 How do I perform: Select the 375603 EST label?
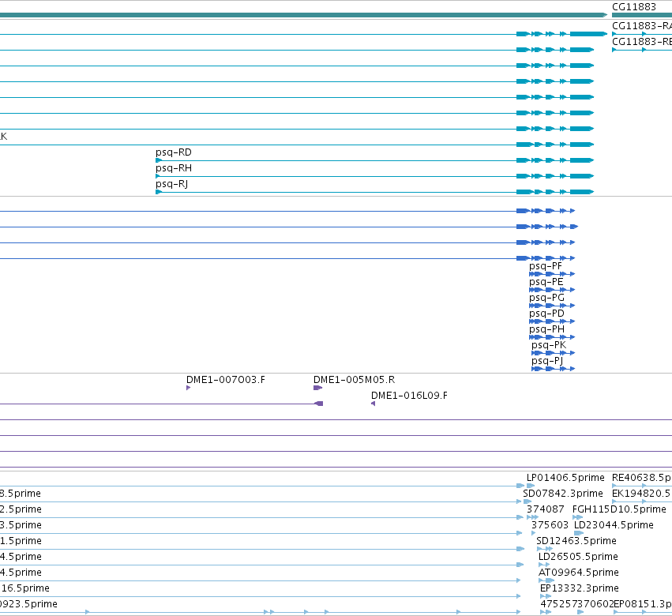tap(550, 525)
